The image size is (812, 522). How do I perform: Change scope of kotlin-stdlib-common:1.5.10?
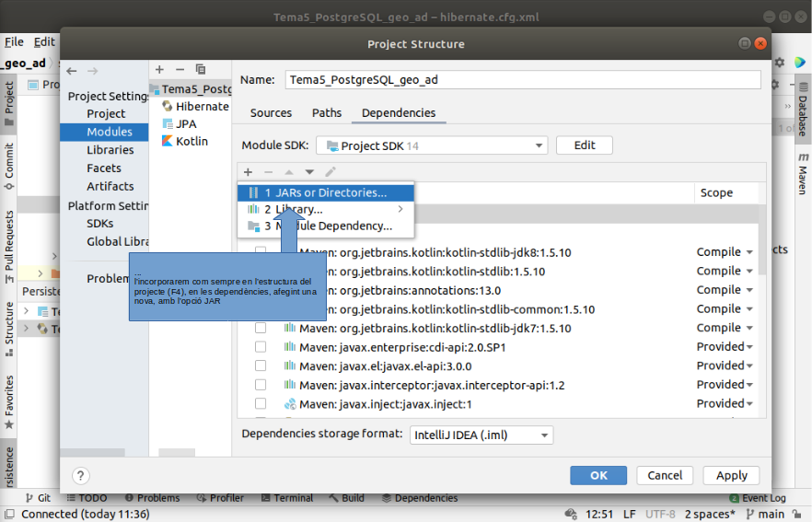click(725, 309)
